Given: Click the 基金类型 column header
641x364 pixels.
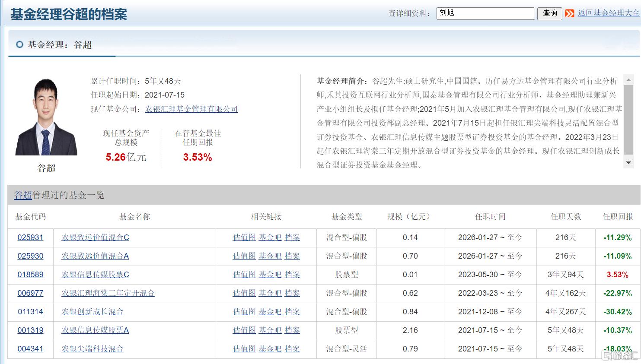Looking at the screenshot, I should point(347,217).
